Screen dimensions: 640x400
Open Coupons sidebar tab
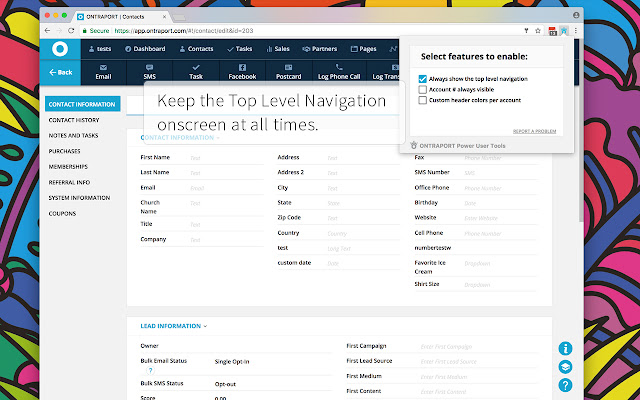click(62, 213)
